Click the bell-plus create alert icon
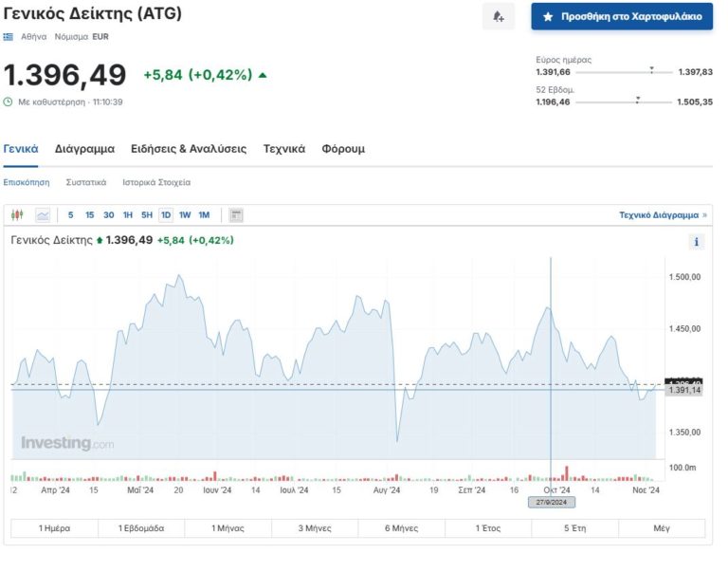 pos(499,17)
